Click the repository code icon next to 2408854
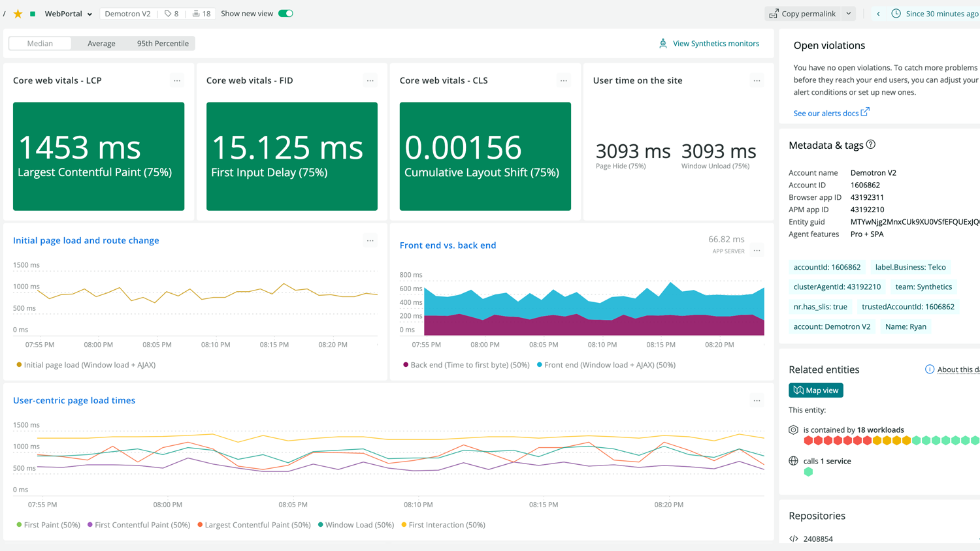The width and height of the screenshot is (980, 551). tap(793, 538)
